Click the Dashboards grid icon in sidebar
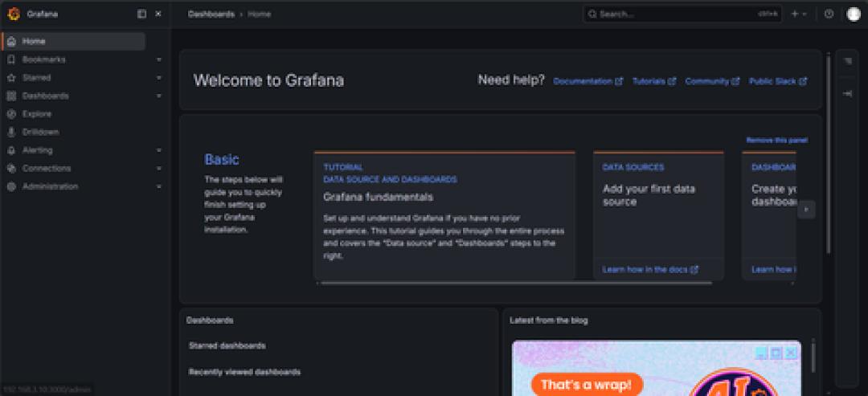 click(x=11, y=96)
